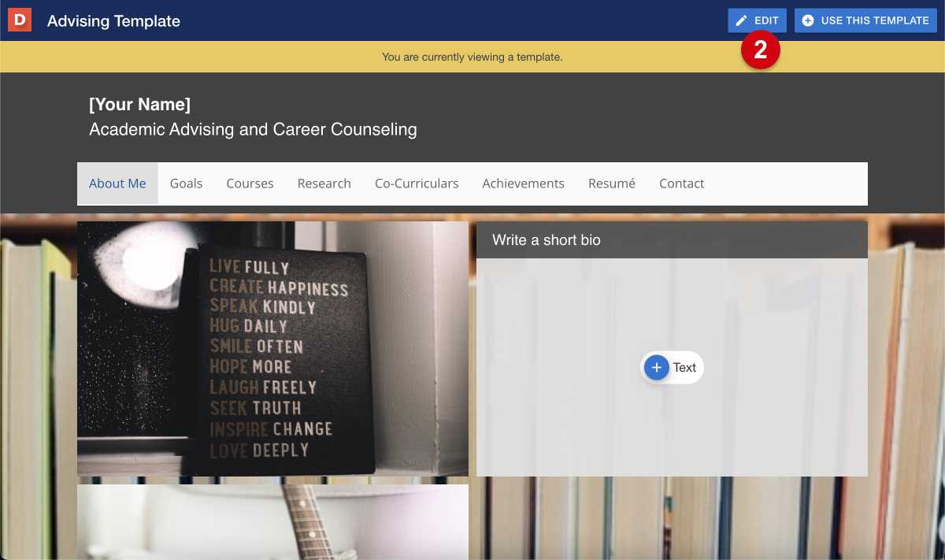Click the blue plus Text icon
Viewport: 945px width, 560px height.
(x=657, y=367)
